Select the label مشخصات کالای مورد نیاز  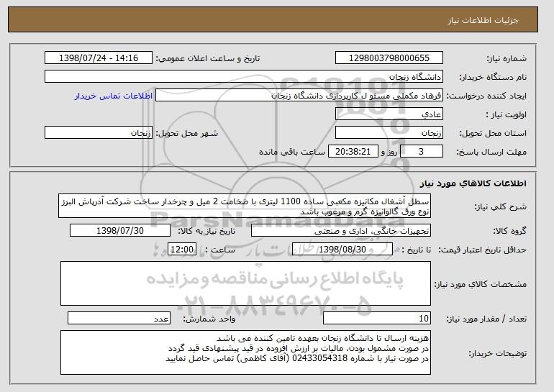point(480,284)
